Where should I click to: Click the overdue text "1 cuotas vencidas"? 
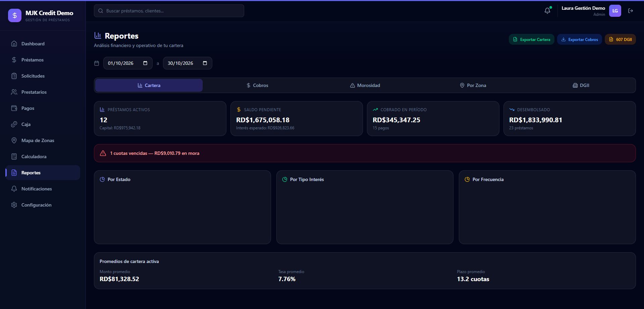click(128, 153)
